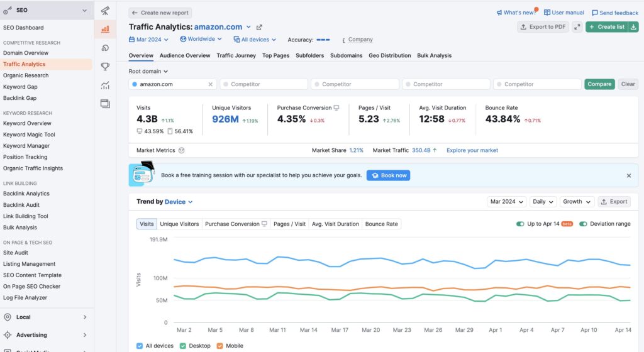Select the Bounce Rate chart tab
The height and width of the screenshot is (352, 644).
coord(382,224)
